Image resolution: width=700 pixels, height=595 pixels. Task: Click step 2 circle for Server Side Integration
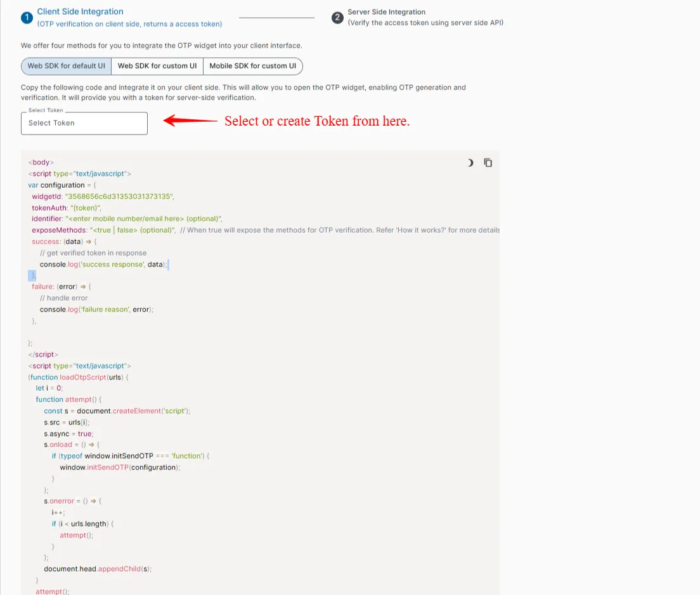point(337,17)
